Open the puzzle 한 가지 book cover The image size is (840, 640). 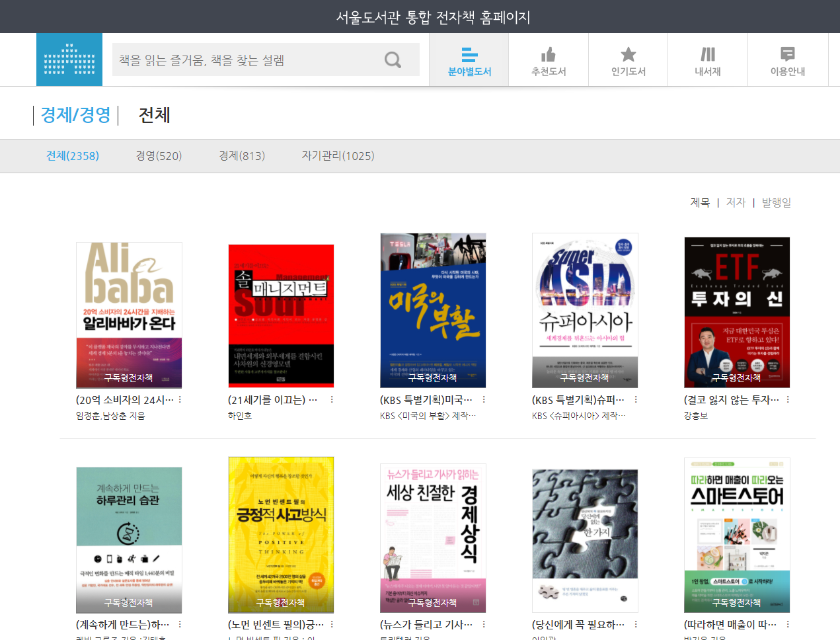pyautogui.click(x=585, y=541)
